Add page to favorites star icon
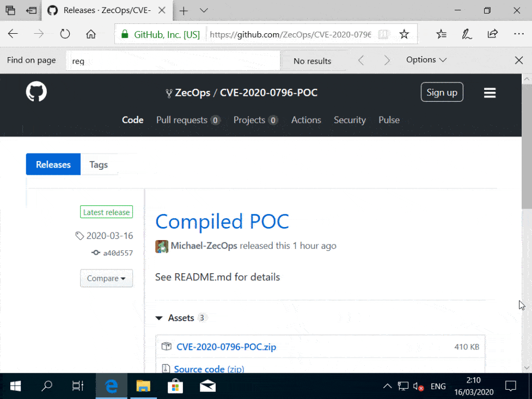 coord(403,34)
